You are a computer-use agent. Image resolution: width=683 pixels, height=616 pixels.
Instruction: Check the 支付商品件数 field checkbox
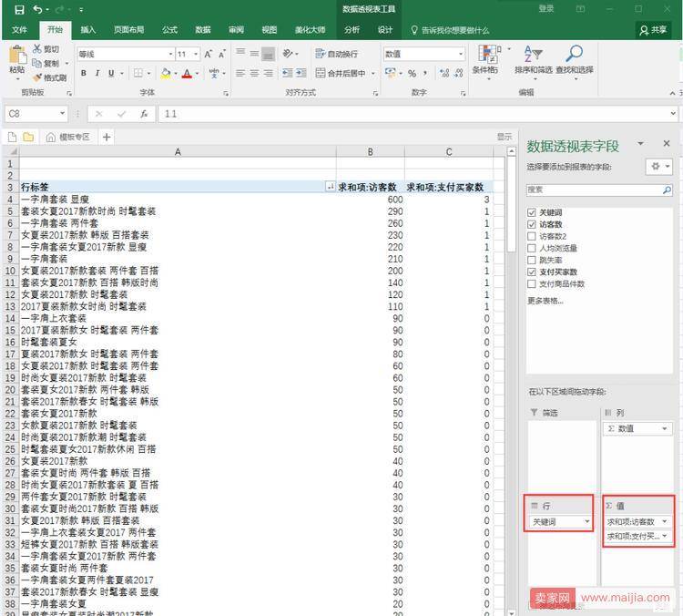click(x=532, y=283)
